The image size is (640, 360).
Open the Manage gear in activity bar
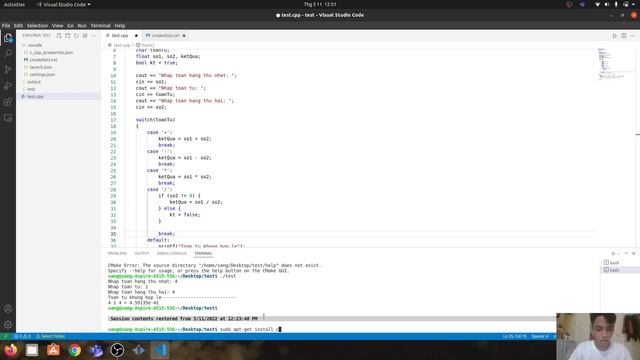(8, 325)
